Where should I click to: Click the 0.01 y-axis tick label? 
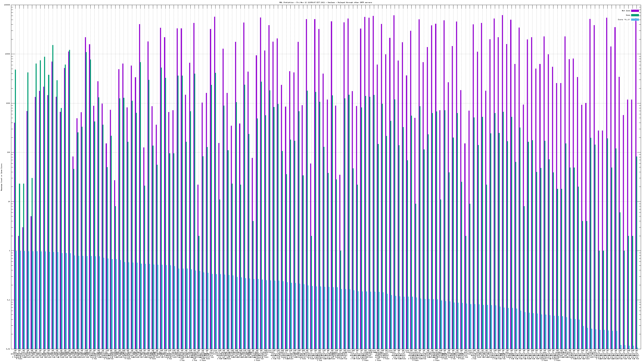pos(8,349)
